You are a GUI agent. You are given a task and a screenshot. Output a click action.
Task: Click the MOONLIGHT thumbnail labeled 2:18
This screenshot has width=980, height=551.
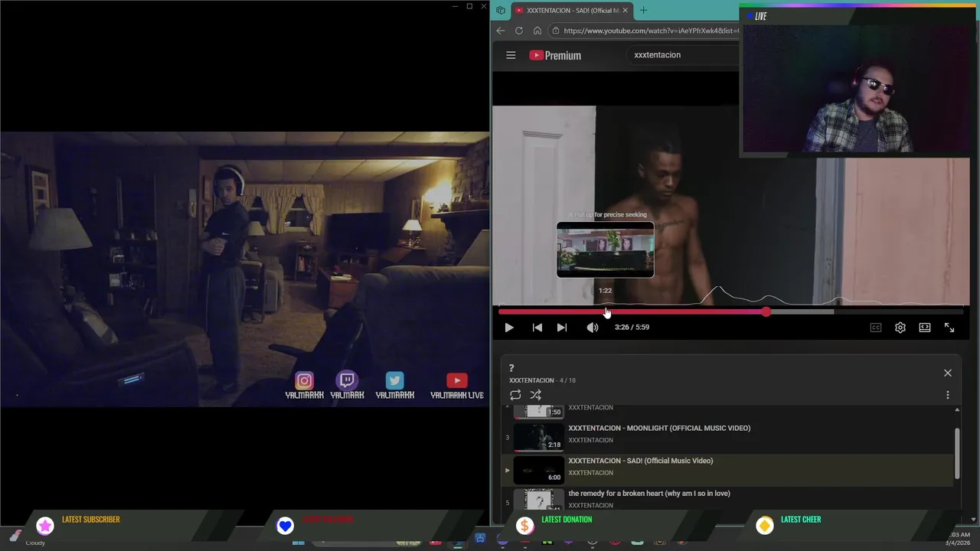(x=538, y=436)
